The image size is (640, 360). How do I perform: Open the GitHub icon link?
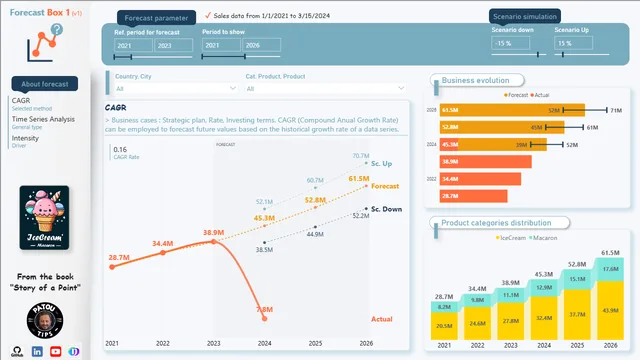tap(17, 351)
